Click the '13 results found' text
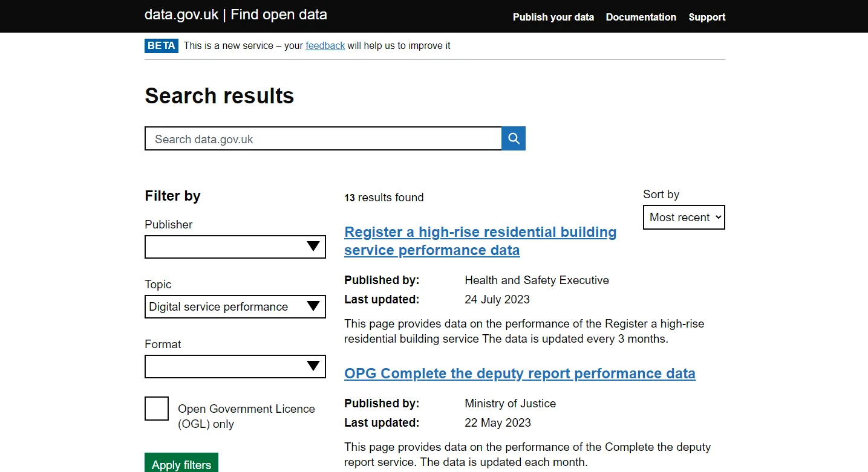The width and height of the screenshot is (868, 472). (x=384, y=198)
